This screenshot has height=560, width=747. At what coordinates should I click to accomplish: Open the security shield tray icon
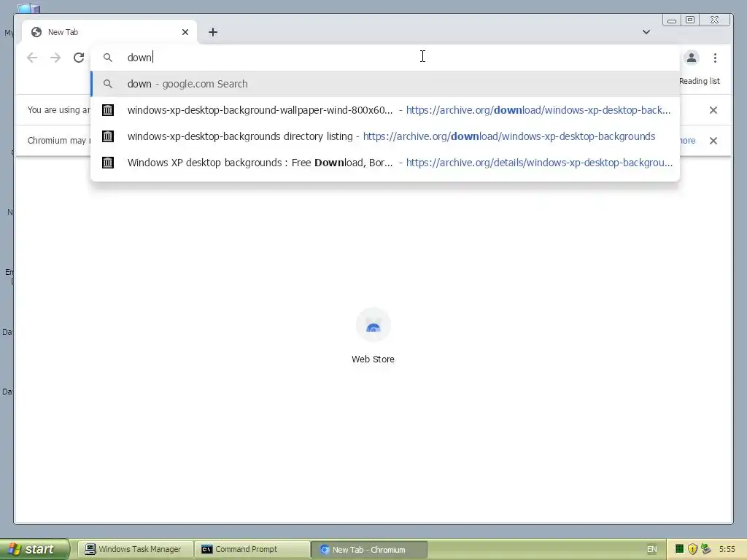[x=693, y=549]
